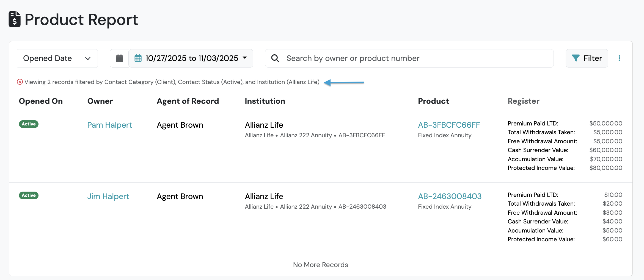Click the $50,000.00 Premium Paid LTD value
The height and width of the screenshot is (280, 644).
tap(606, 123)
